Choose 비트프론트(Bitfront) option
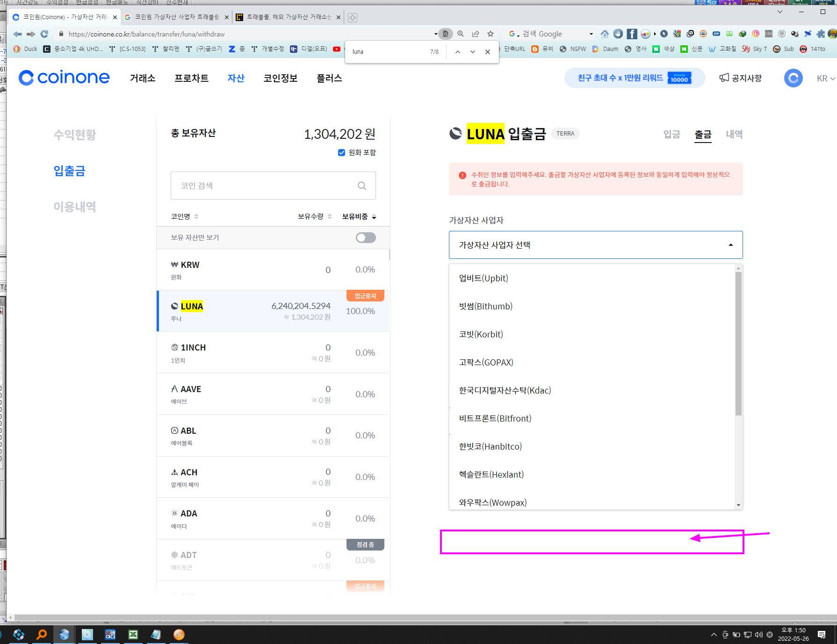 point(592,418)
